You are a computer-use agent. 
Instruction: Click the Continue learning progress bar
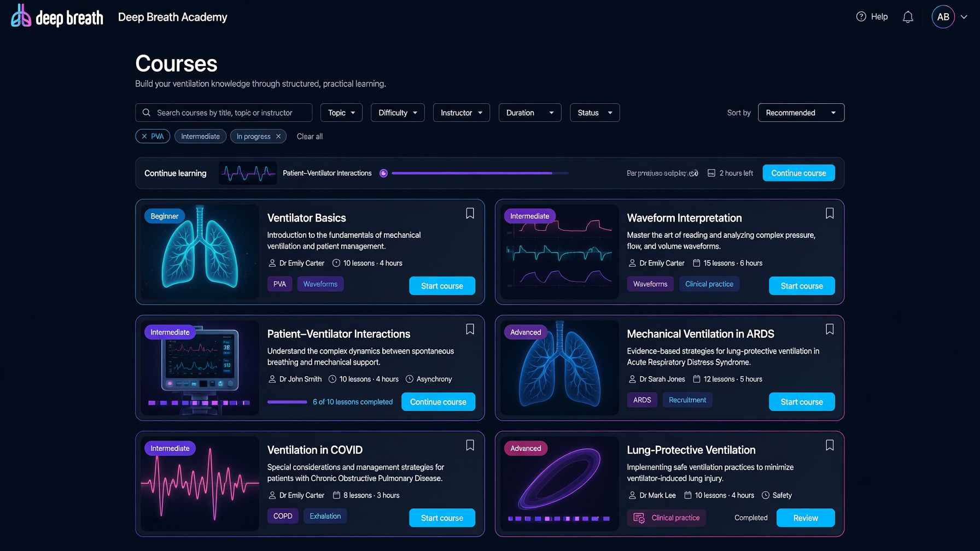(480, 173)
